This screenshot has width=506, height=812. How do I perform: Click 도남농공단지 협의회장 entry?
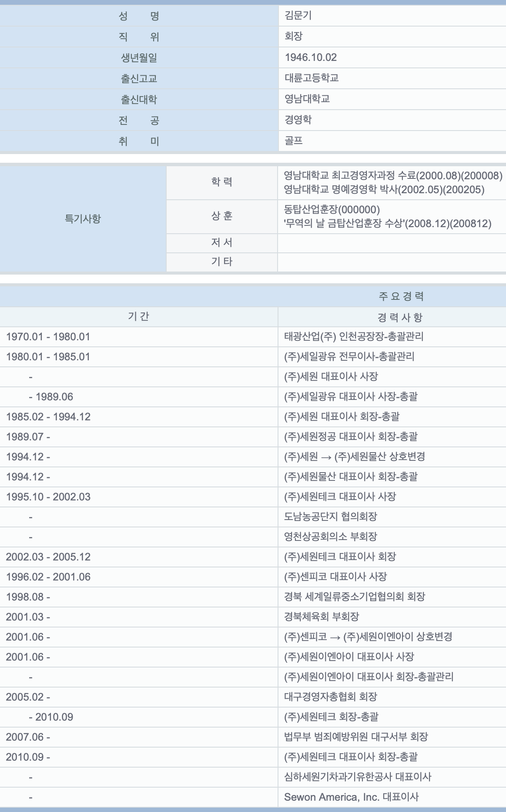[x=331, y=517]
